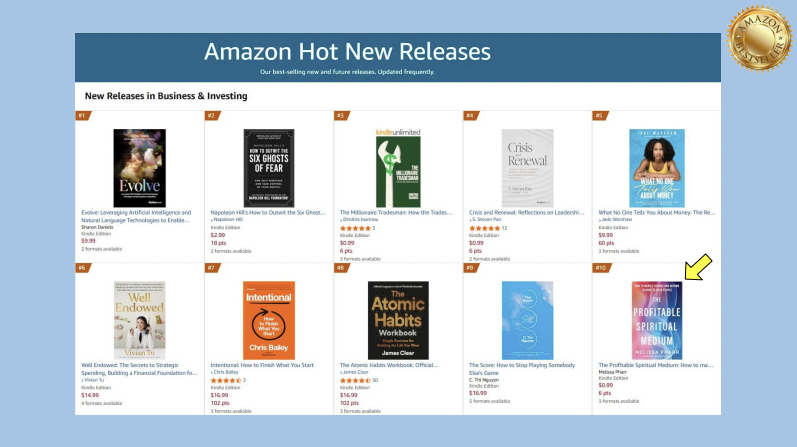Open The Score book title link

[x=527, y=365]
